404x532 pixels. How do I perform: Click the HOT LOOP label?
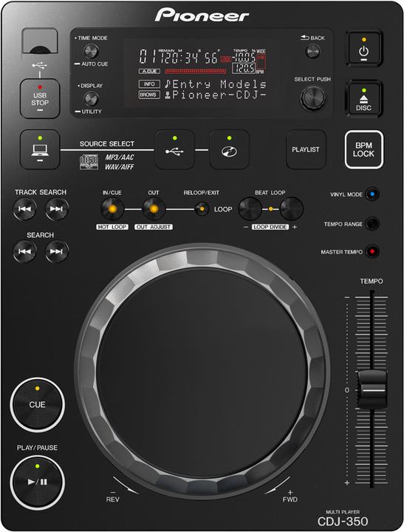tap(112, 227)
